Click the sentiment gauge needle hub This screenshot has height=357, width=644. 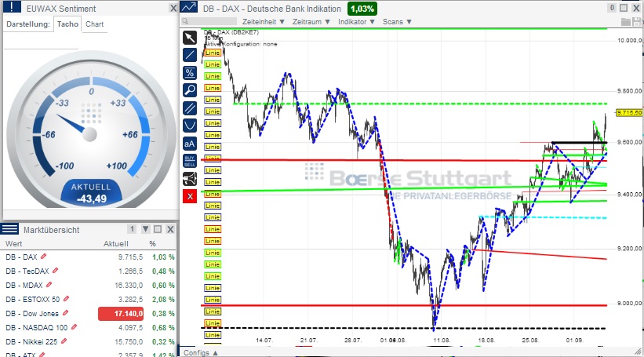click(89, 134)
